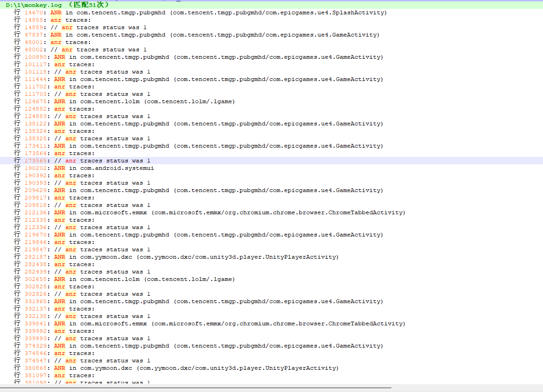This screenshot has width=543, height=392.
Task: Select result line 124882 anr traces
Action: point(271,109)
